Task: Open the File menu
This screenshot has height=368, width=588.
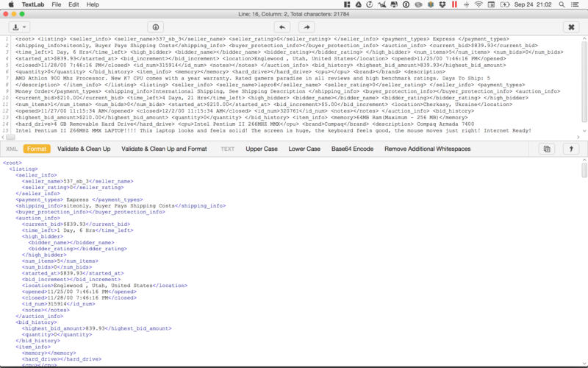Action: [x=57, y=4]
